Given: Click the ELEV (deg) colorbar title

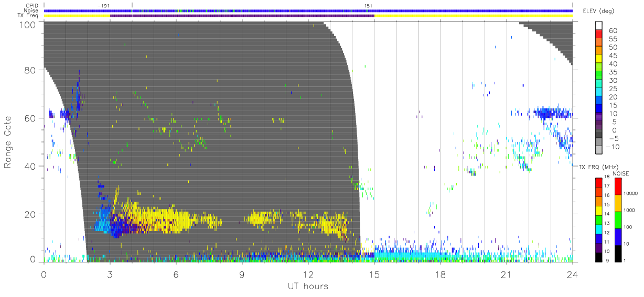Looking at the screenshot, I should [x=600, y=10].
